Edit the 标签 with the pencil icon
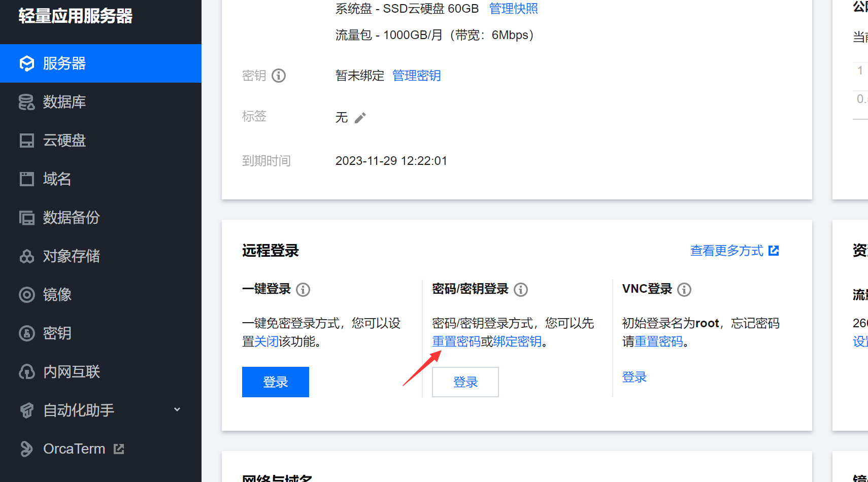Viewport: 868px width, 482px height. pos(360,118)
